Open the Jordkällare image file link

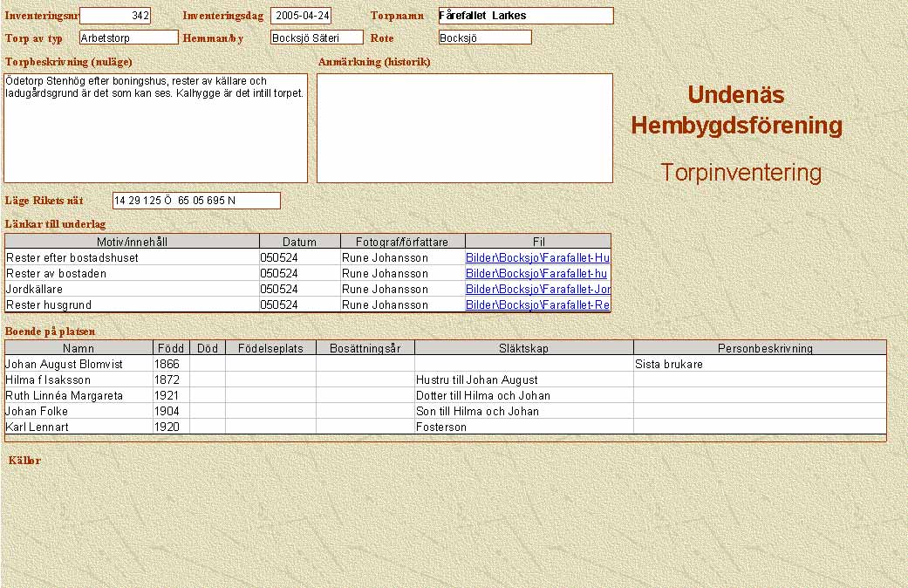click(x=537, y=290)
